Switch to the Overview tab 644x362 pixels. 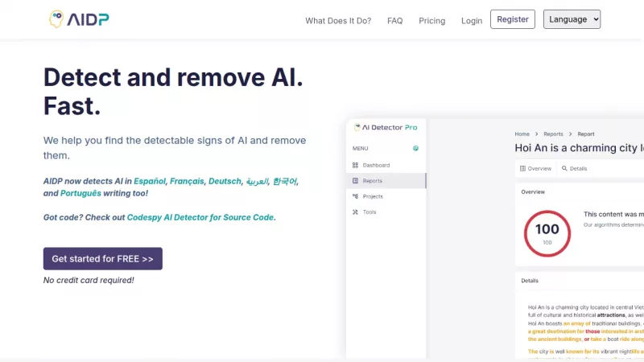pyautogui.click(x=535, y=168)
